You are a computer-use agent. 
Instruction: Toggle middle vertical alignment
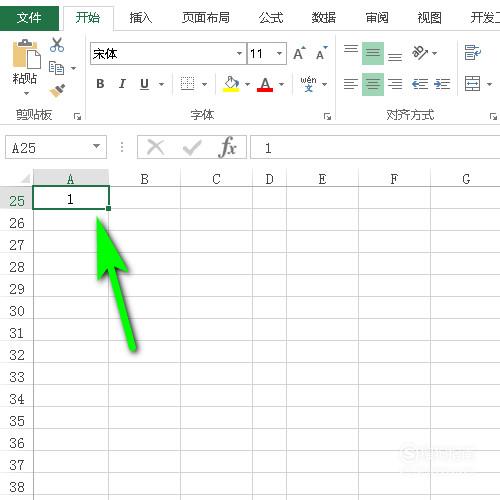click(373, 53)
